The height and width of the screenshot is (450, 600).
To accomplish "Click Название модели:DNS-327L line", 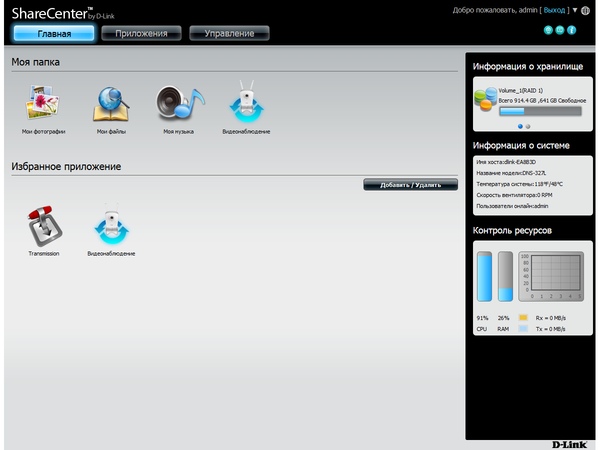I will (511, 173).
